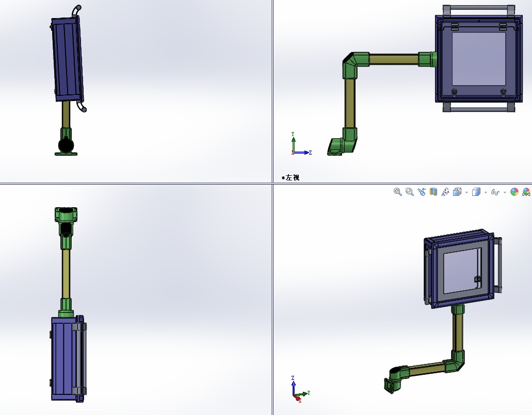Click the 左視 view label
This screenshot has height=415, width=532.
[291, 178]
